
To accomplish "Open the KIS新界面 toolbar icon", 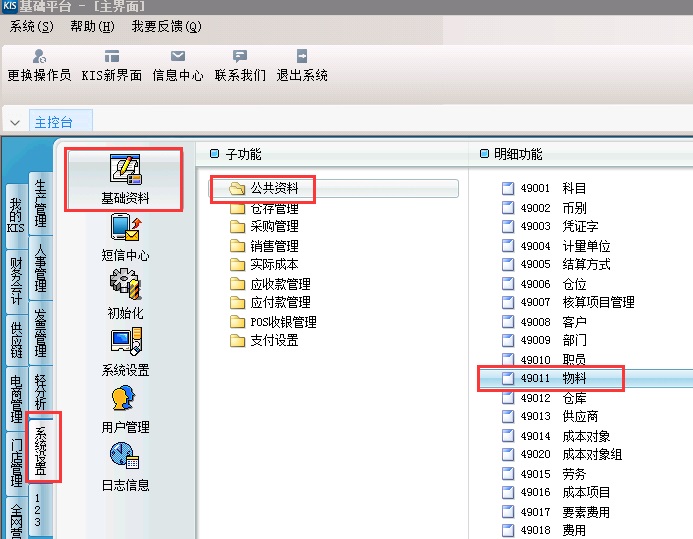I will click(112, 57).
